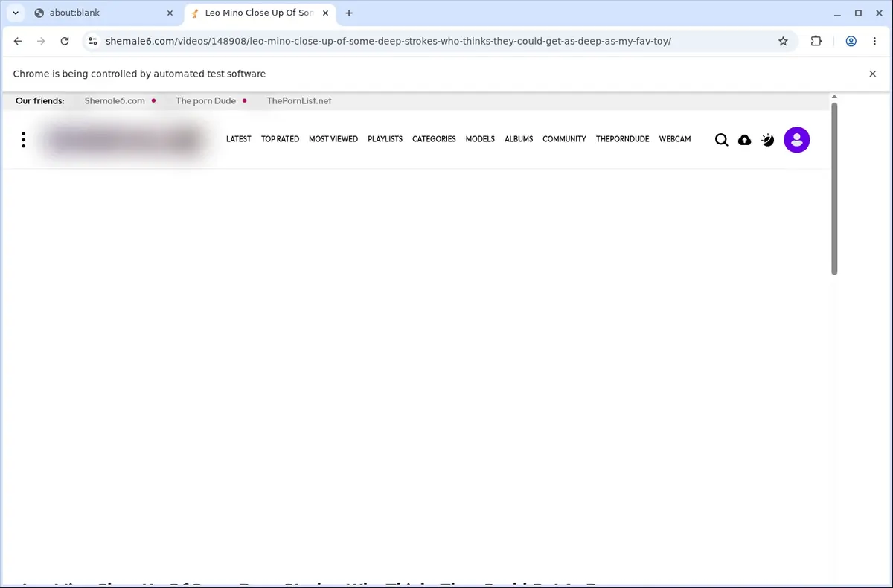
Task: Close the about:blank tab
Action: (170, 13)
